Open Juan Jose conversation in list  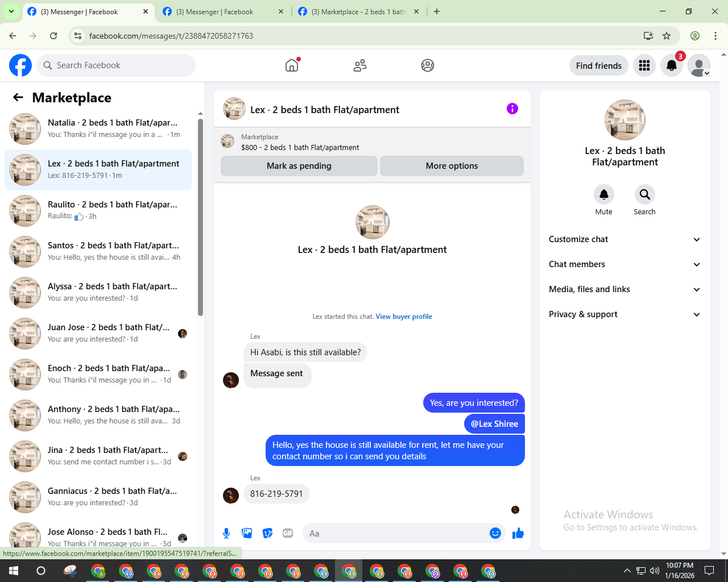click(98, 334)
